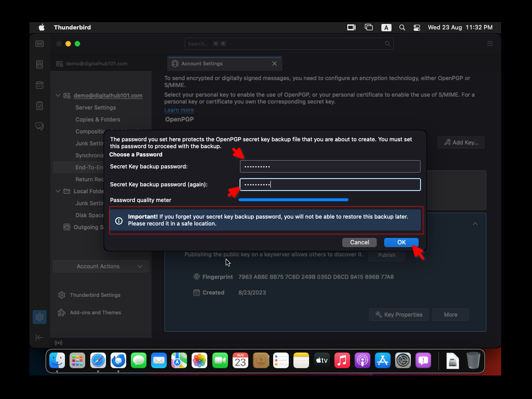Click the Publish button
Viewport: 532px width, 399px height.
387,255
